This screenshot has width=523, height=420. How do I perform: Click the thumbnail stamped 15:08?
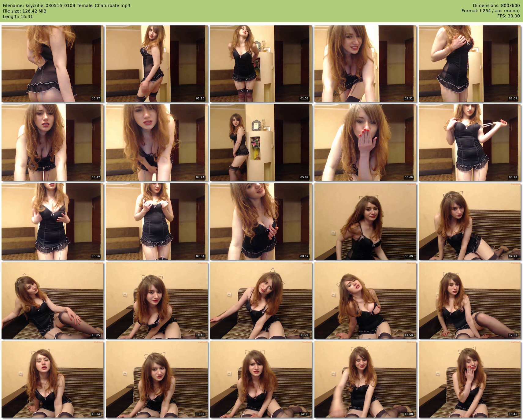(365, 379)
